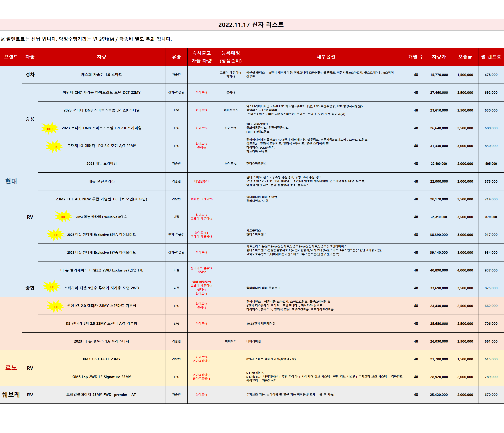Click the 트레일블레이저 price cell '25,420,000'
504x433 pixels.
(439, 395)
